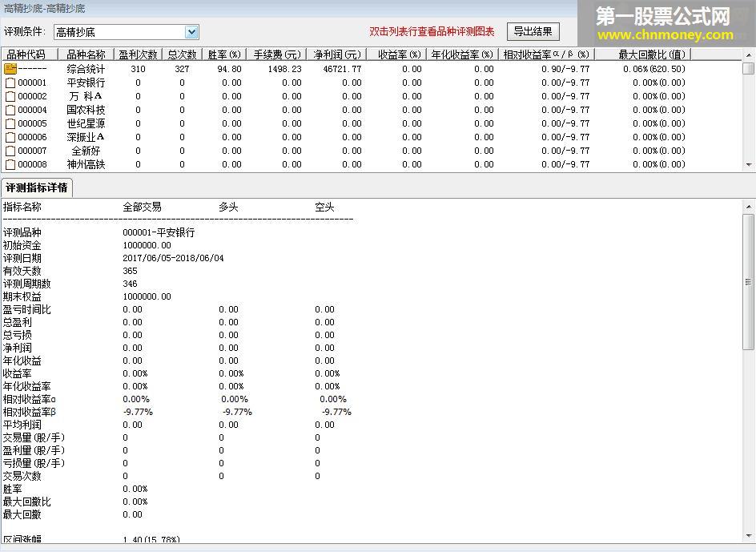This screenshot has height=552, width=756.
Task: Sort by the 盈利次数 column header
Action: [138, 54]
